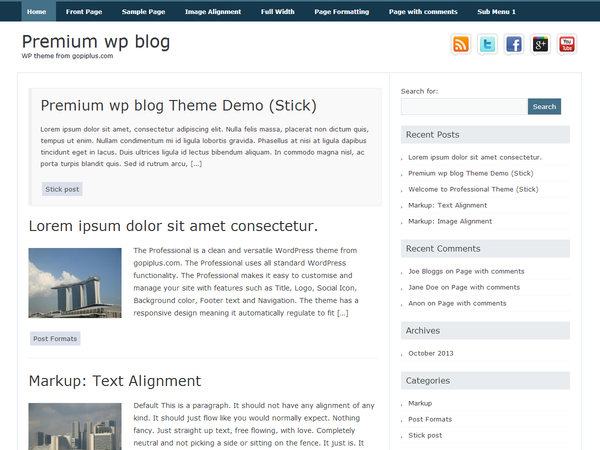Screen dimensions: 600x450
Task: Open recent post Markup: Image Alignment
Action: pyautogui.click(x=450, y=222)
